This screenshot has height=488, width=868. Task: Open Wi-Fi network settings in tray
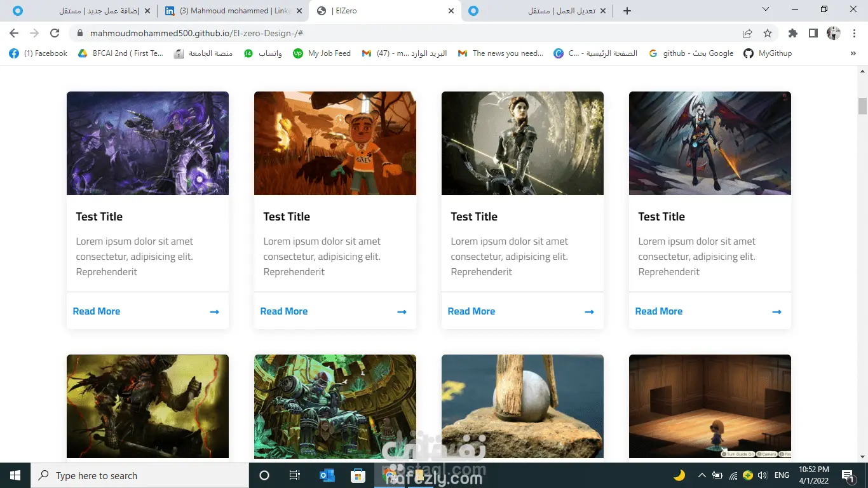click(733, 475)
